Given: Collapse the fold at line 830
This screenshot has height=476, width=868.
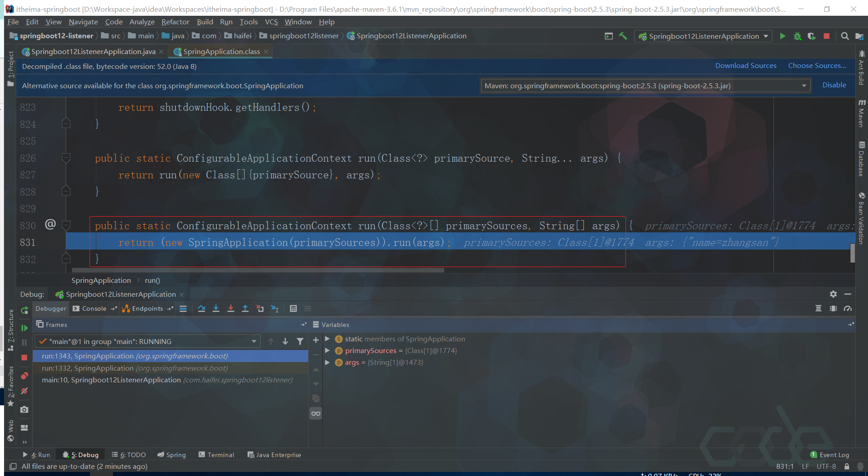Looking at the screenshot, I should tap(66, 225).
